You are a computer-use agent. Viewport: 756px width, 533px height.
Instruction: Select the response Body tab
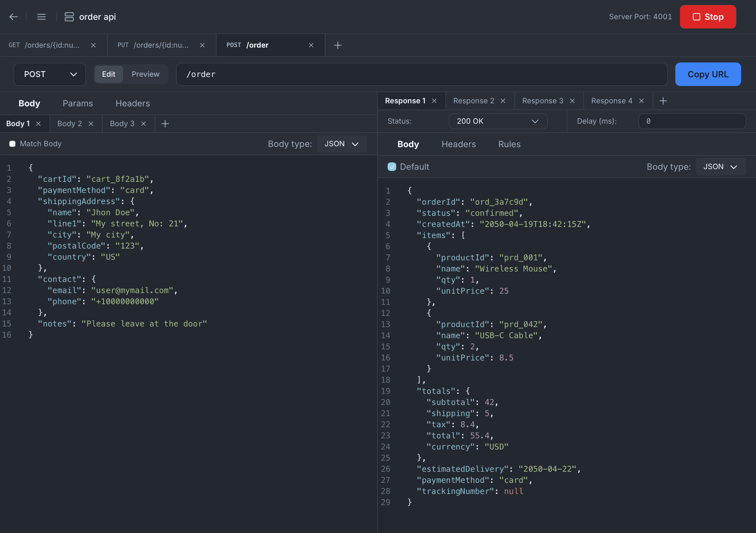tap(408, 144)
